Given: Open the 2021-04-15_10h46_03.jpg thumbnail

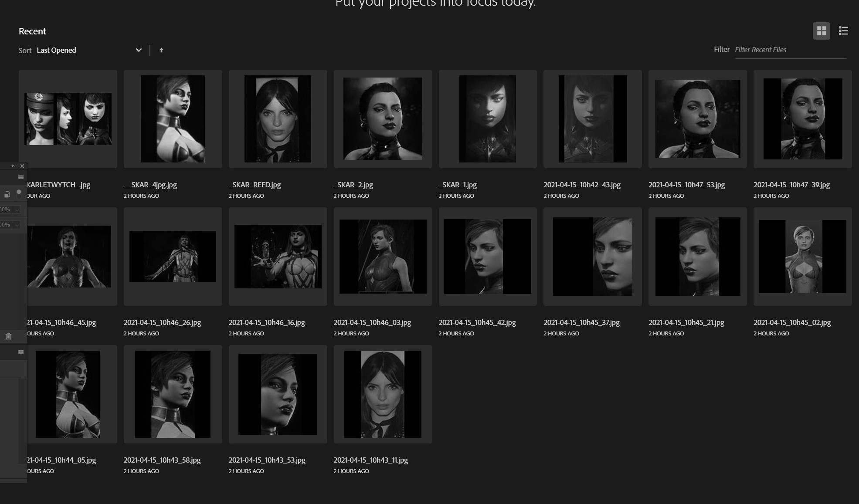Looking at the screenshot, I should tap(383, 257).
